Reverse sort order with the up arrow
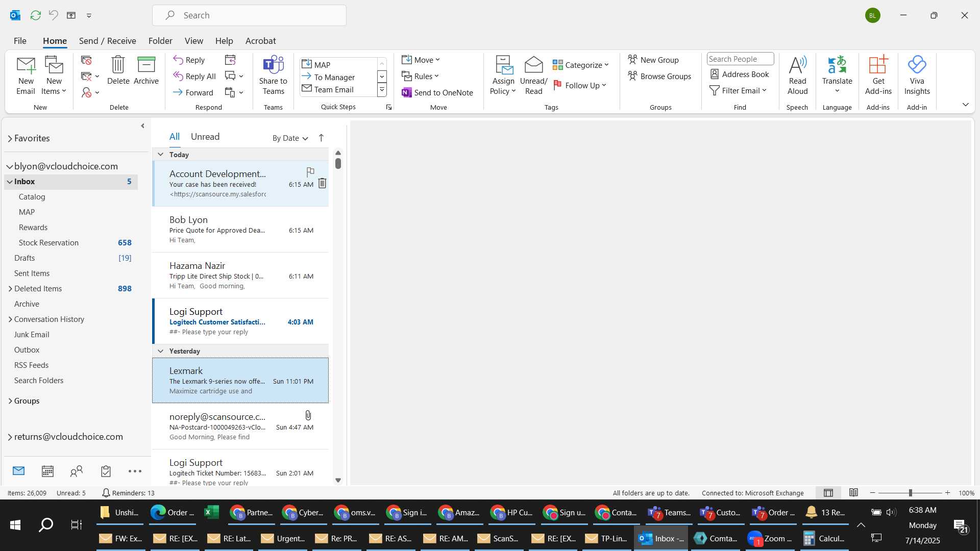The height and width of the screenshot is (551, 980). coord(321,138)
